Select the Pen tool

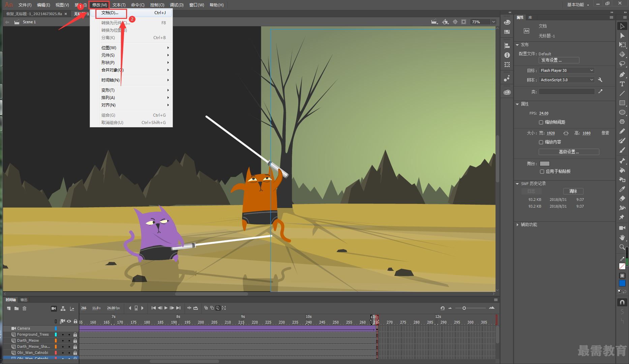click(x=622, y=74)
